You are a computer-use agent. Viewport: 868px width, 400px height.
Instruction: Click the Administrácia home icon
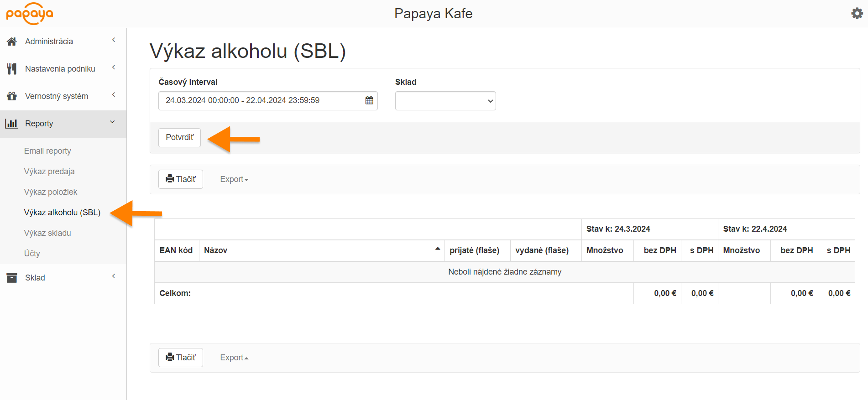coord(12,42)
